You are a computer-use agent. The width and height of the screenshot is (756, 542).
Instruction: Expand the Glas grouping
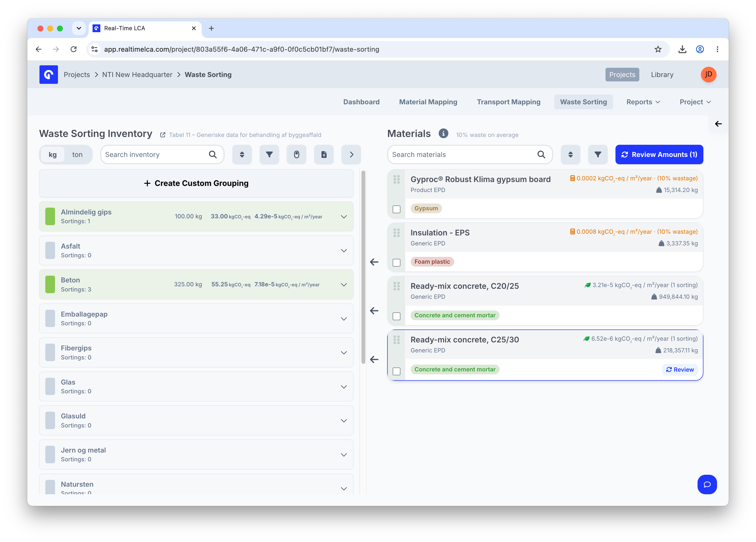(x=344, y=387)
